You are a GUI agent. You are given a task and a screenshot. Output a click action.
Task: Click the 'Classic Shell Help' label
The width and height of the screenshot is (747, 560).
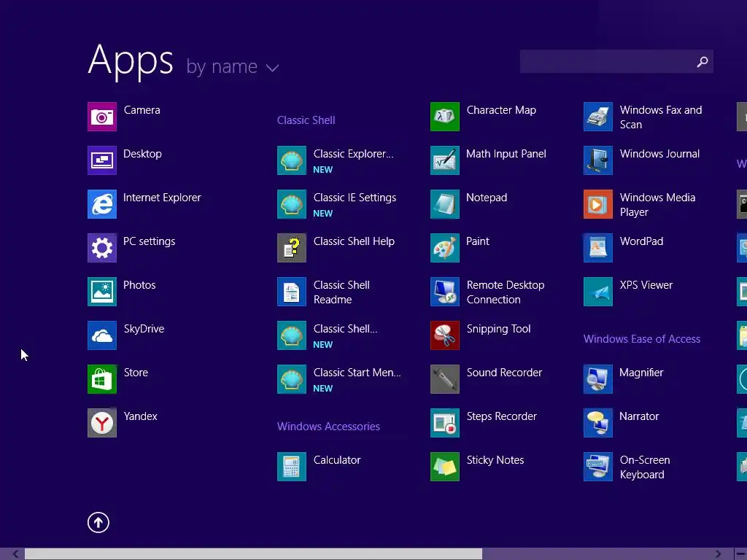point(354,241)
